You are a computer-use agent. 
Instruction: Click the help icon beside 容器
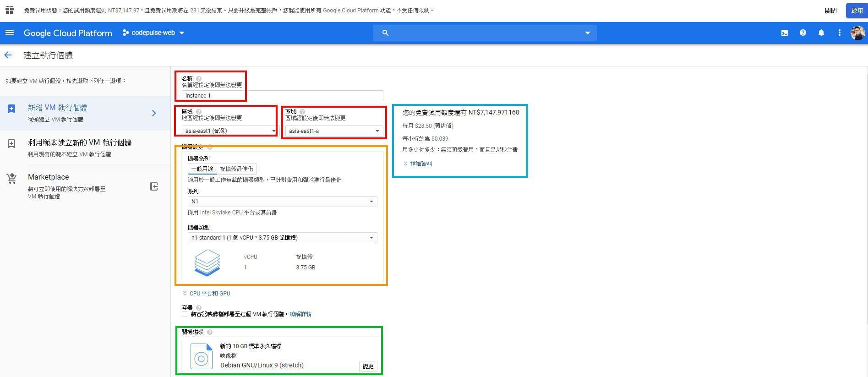(x=199, y=308)
